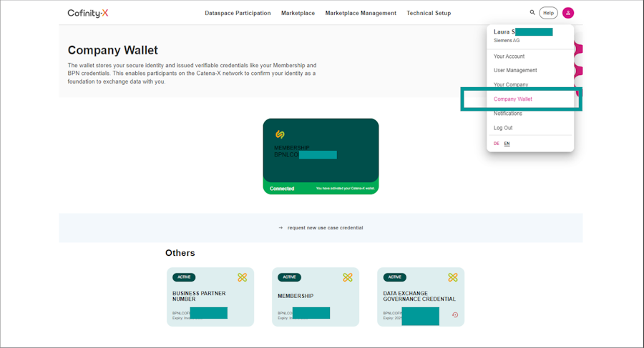Viewport: 644px width, 348px height.
Task: Open Technical Setup menu
Action: pyautogui.click(x=429, y=13)
